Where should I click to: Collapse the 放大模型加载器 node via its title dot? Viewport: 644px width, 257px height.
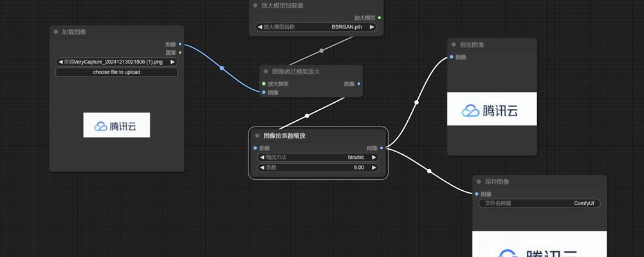click(x=255, y=6)
